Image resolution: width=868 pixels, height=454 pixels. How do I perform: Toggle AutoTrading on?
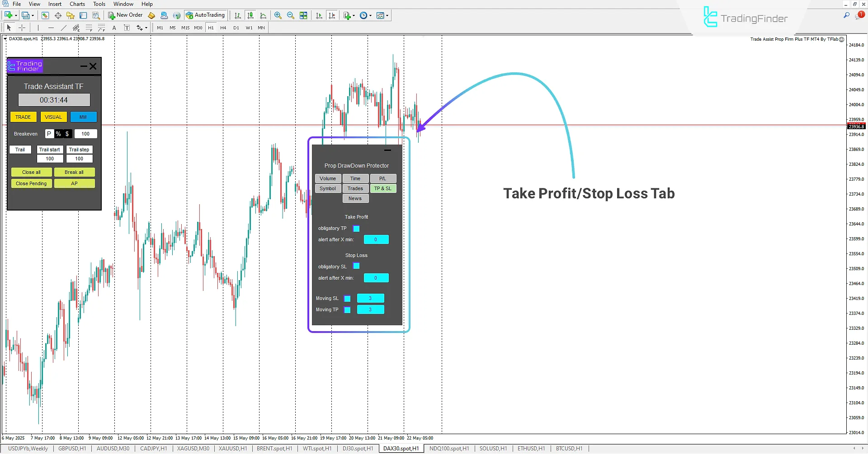pyautogui.click(x=206, y=15)
